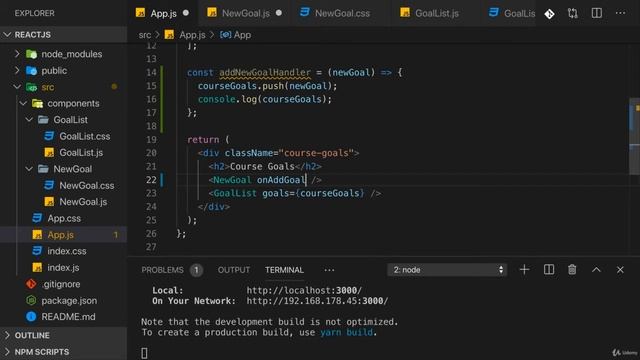The image size is (640, 360).
Task: Switch to the NewGoal.js editor tab
Action: pyautogui.click(x=245, y=13)
